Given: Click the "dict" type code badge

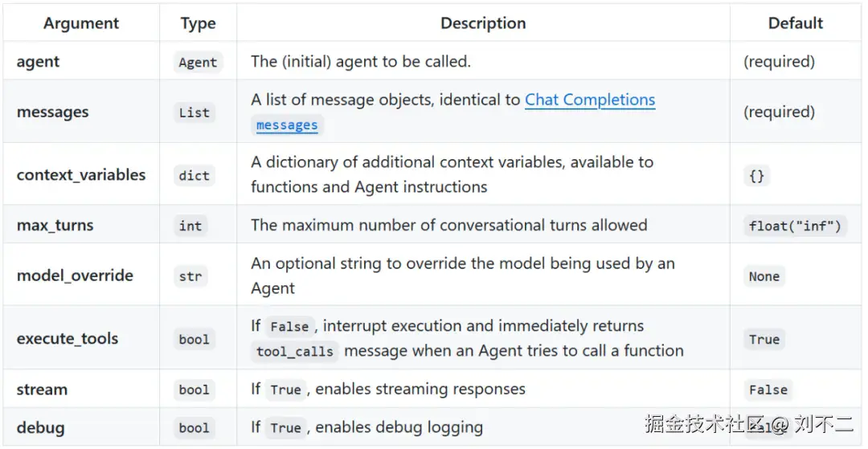Looking at the screenshot, I should pos(194,176).
